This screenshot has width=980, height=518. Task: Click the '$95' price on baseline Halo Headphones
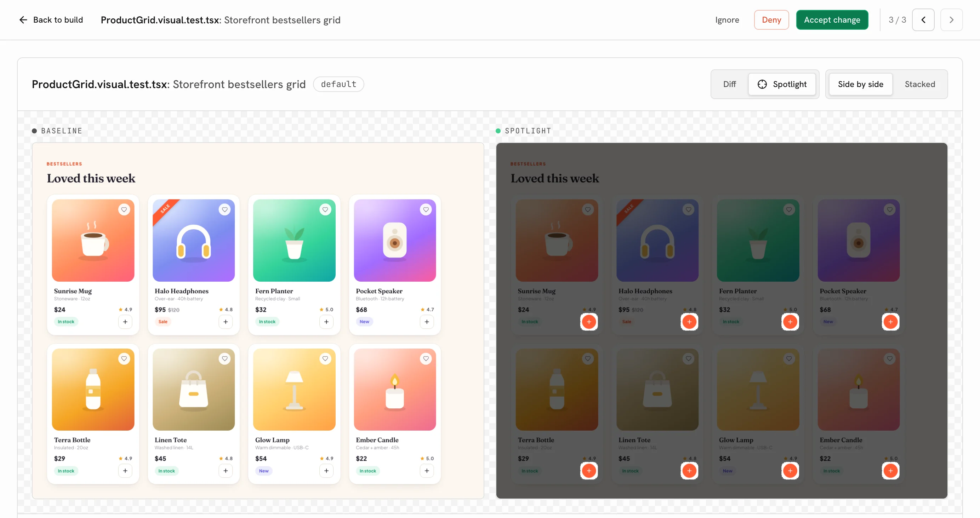160,310
